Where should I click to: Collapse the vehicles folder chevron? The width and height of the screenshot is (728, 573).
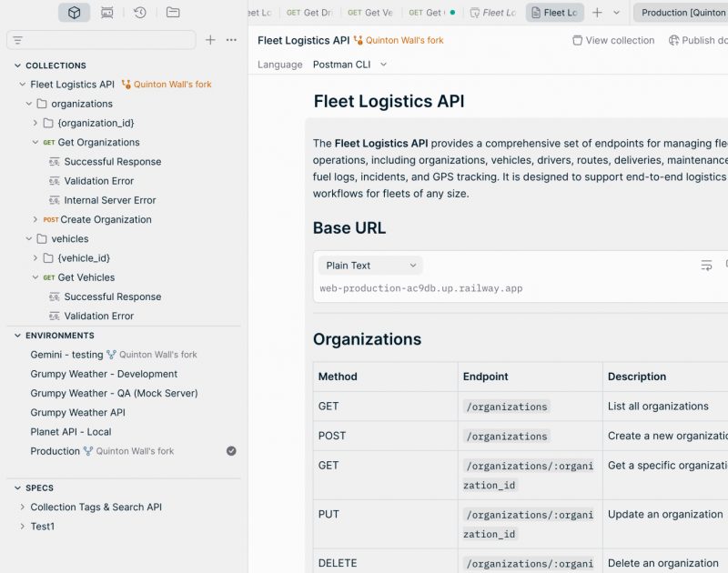click(29, 238)
